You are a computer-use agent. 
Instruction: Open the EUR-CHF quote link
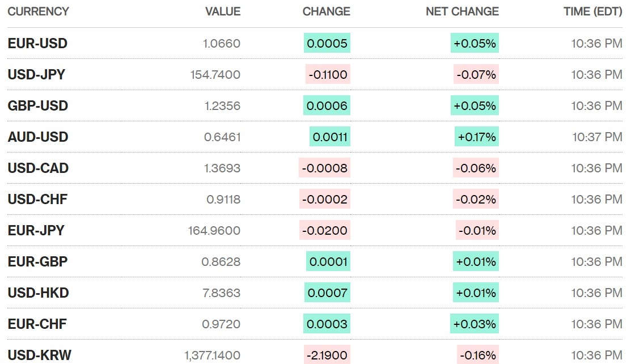coord(37,324)
